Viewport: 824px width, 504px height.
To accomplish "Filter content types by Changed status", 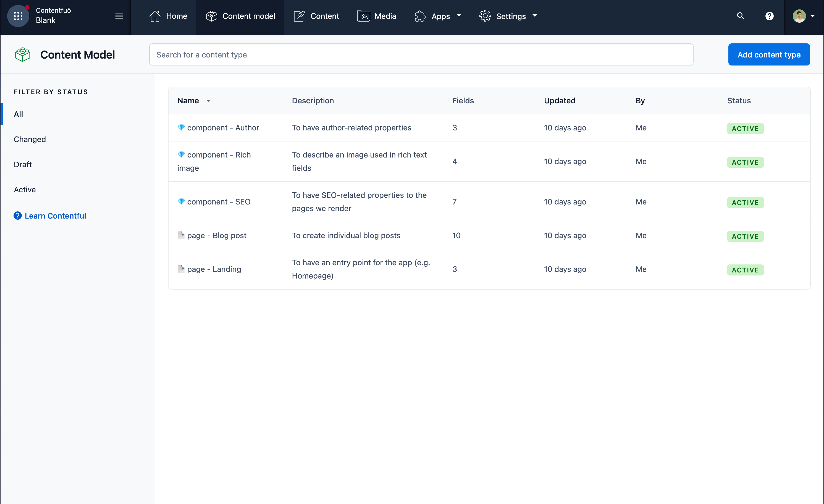I will click(30, 139).
